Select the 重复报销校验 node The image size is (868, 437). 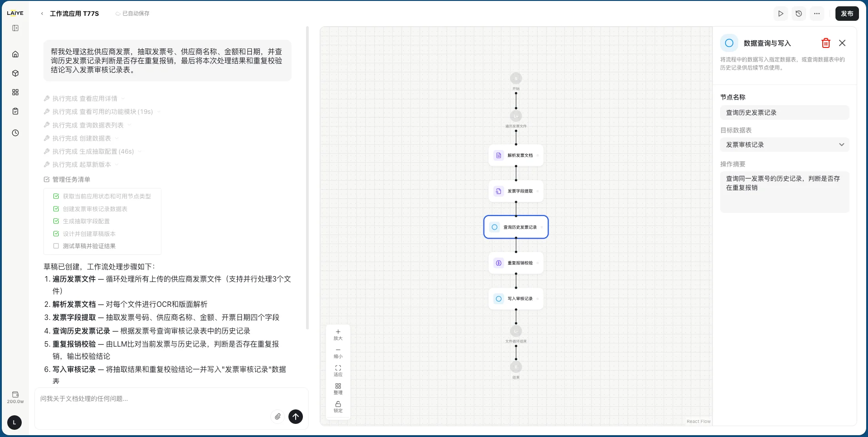pos(516,263)
